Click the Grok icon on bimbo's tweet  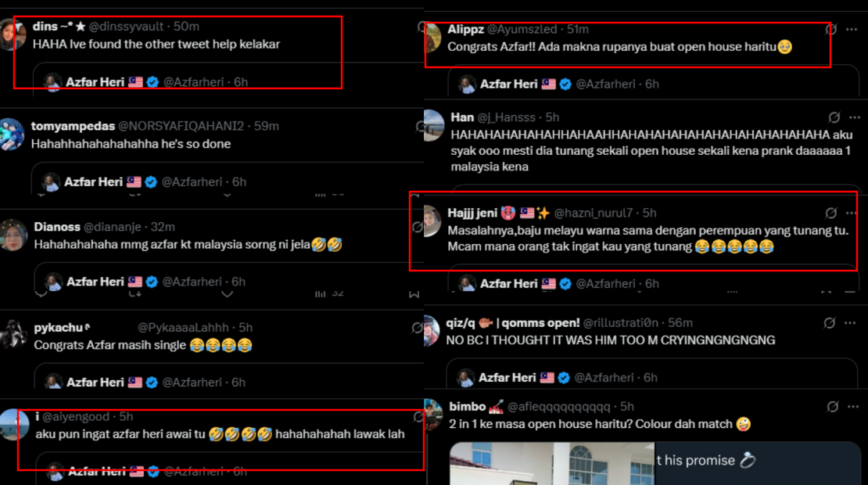coord(833,407)
